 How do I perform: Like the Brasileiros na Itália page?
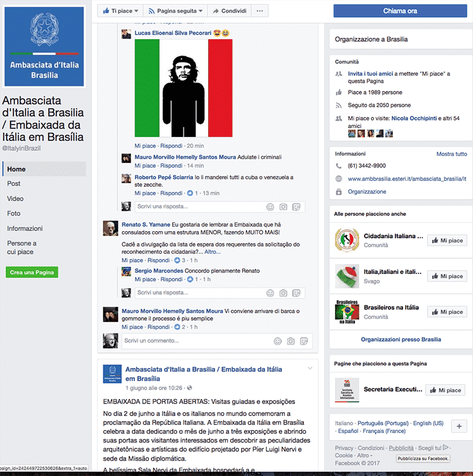tap(447, 312)
